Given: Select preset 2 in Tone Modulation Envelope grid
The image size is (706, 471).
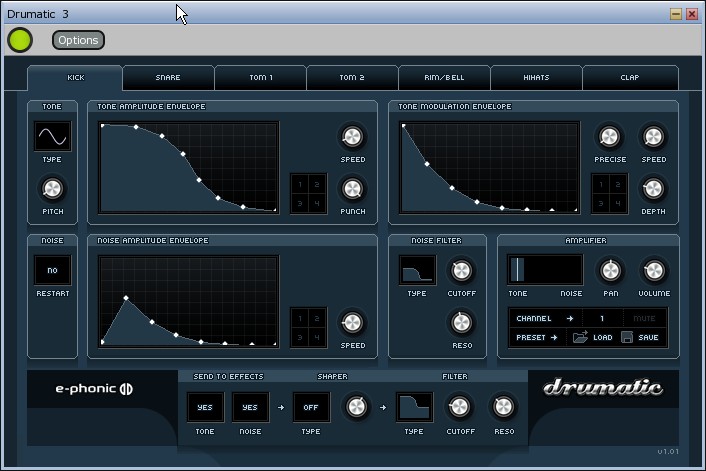Looking at the screenshot, I should [x=618, y=184].
